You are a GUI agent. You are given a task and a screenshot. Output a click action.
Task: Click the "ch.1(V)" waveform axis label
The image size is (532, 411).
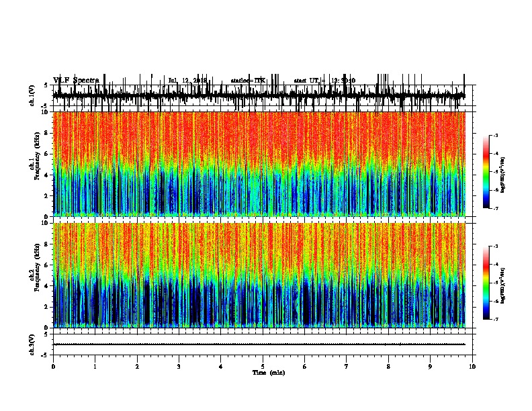click(32, 95)
